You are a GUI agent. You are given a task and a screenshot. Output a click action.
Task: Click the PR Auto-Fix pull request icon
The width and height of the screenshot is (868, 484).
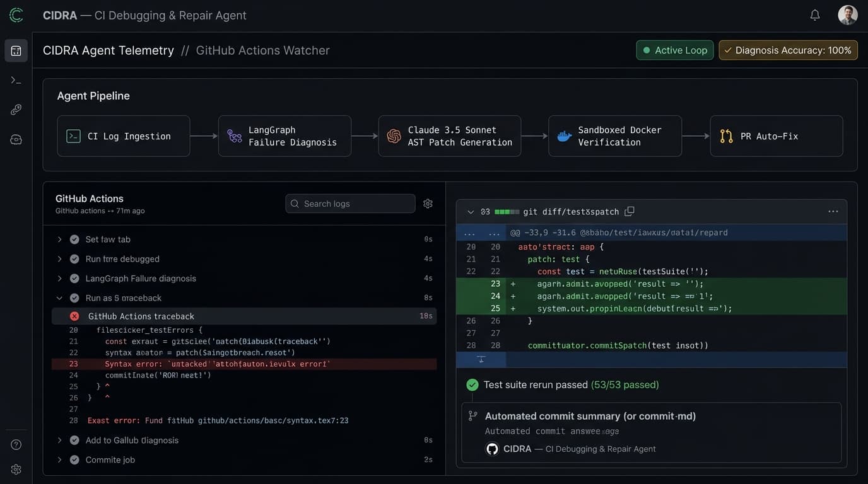(x=726, y=136)
